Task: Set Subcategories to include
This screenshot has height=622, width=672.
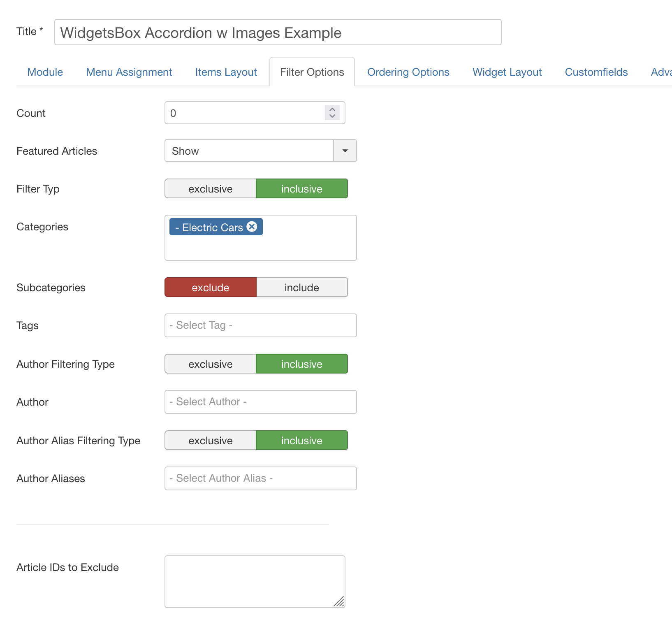Action: 302,287
